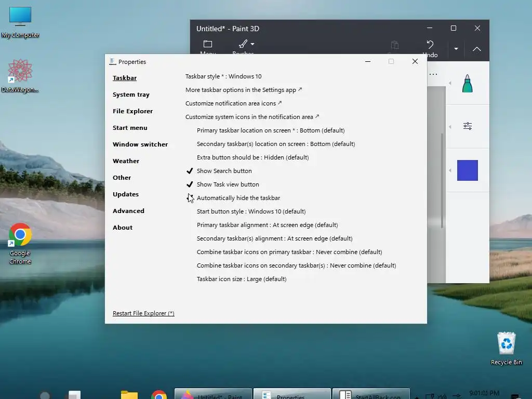Screen dimensions: 532x399
Task: Open the About section
Action: (x=123, y=228)
